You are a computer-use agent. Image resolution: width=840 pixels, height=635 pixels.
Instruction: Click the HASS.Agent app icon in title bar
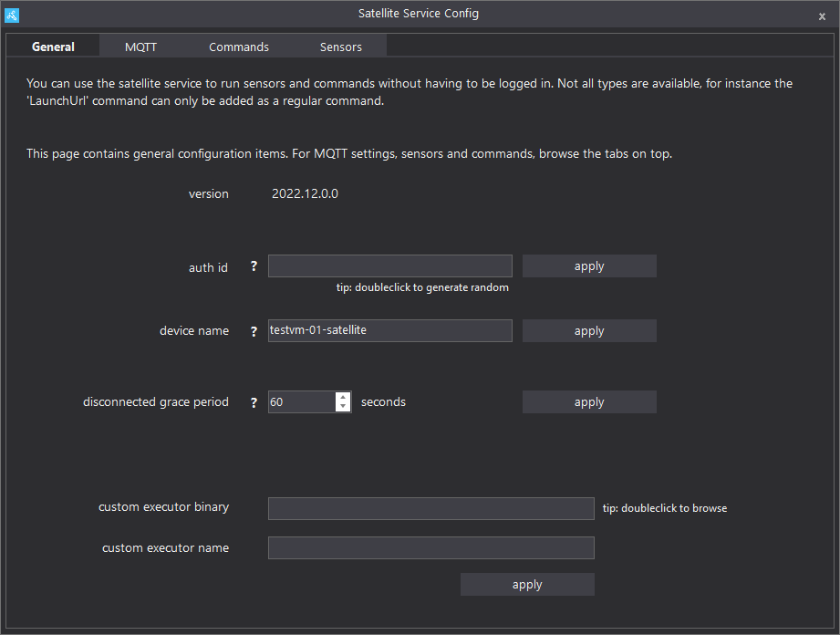[x=12, y=16]
